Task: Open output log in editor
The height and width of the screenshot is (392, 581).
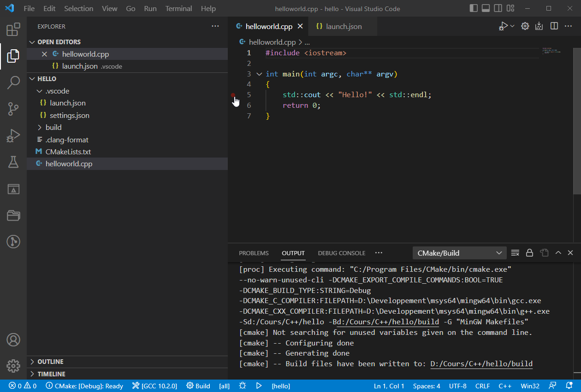Action: pyautogui.click(x=544, y=253)
